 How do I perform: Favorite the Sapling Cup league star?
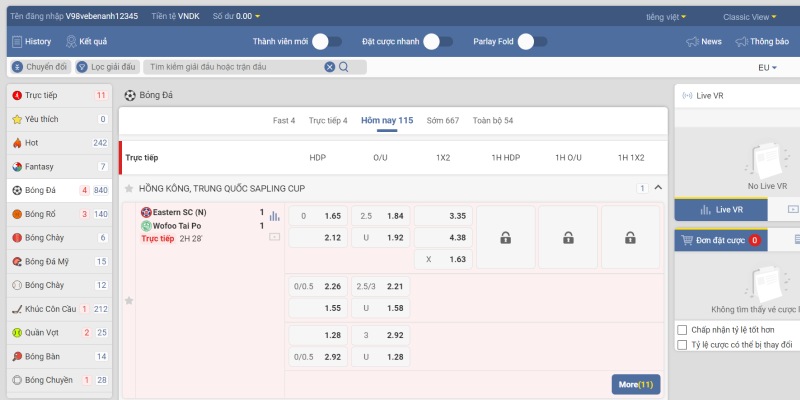(129, 188)
